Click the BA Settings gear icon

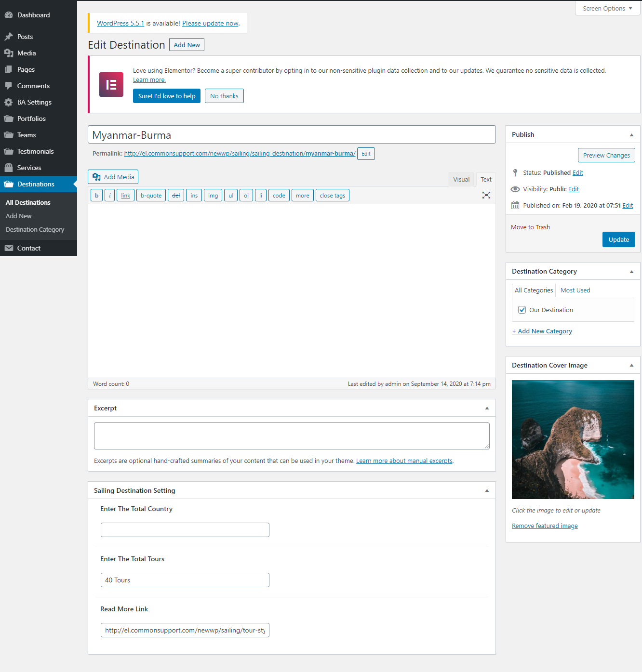pyautogui.click(x=9, y=102)
